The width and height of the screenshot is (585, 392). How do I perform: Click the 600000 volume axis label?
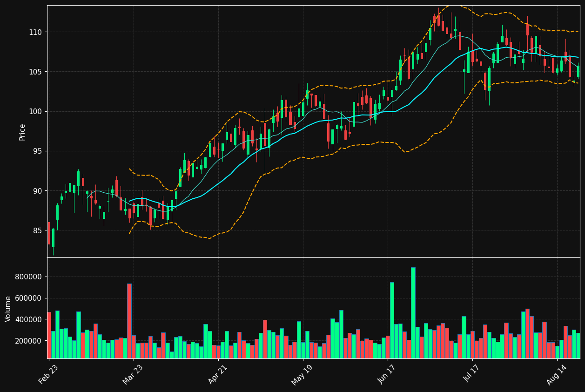(x=29, y=298)
